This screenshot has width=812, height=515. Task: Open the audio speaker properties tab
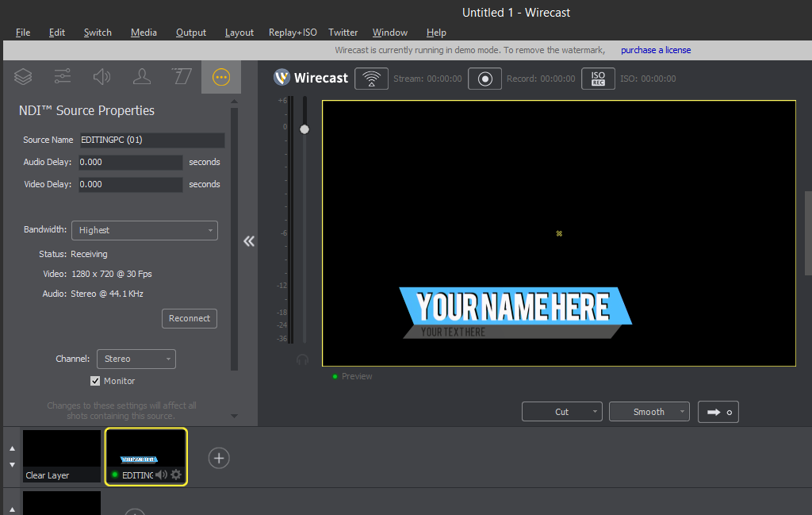click(102, 77)
